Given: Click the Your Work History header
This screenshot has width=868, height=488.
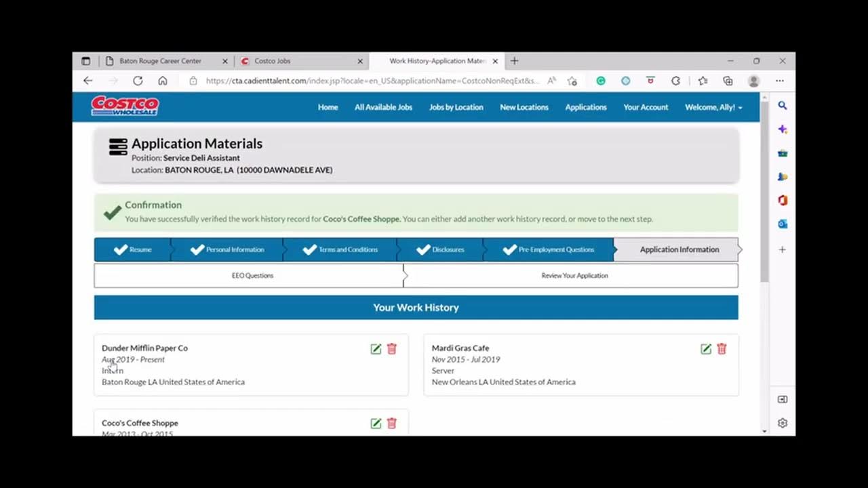Looking at the screenshot, I should pos(416,308).
